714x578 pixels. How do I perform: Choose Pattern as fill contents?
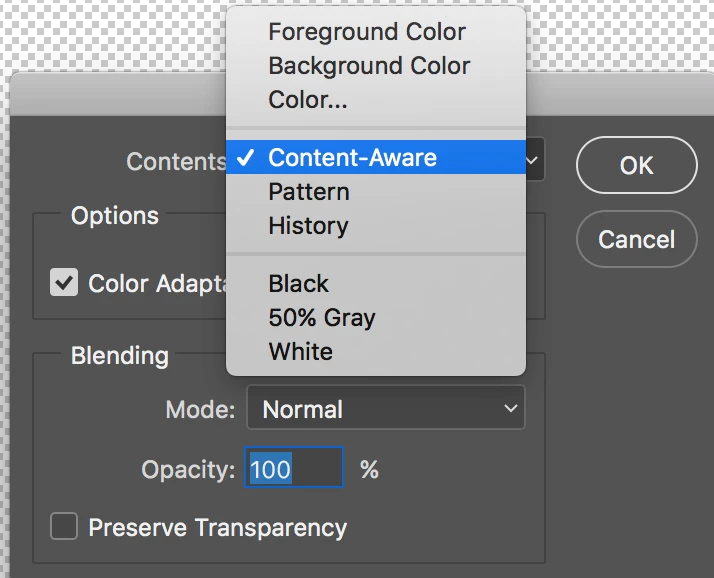click(309, 192)
